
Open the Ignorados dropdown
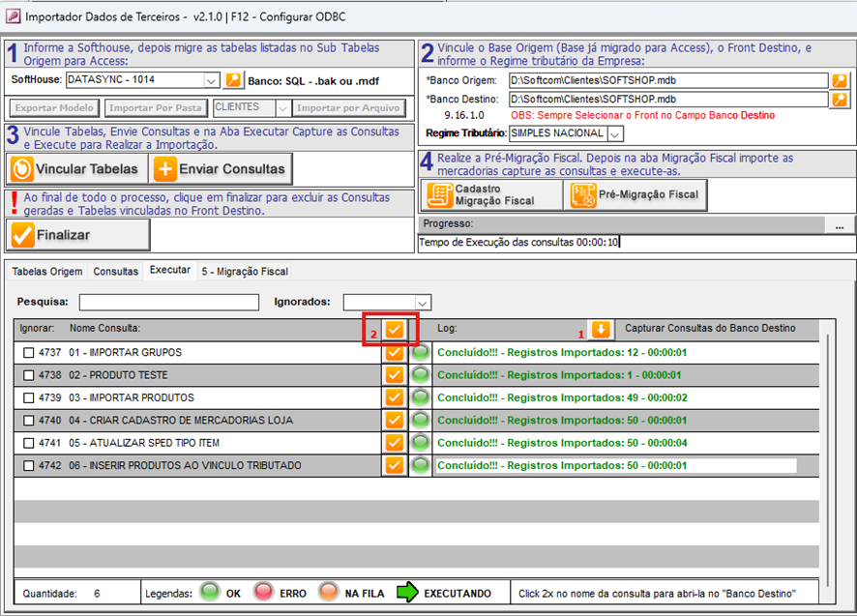coord(422,303)
